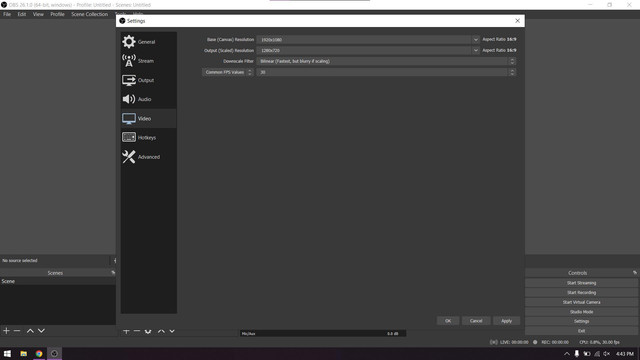The width and height of the screenshot is (640, 360).
Task: Open the Downscale Filter dropdown
Action: coord(386,61)
